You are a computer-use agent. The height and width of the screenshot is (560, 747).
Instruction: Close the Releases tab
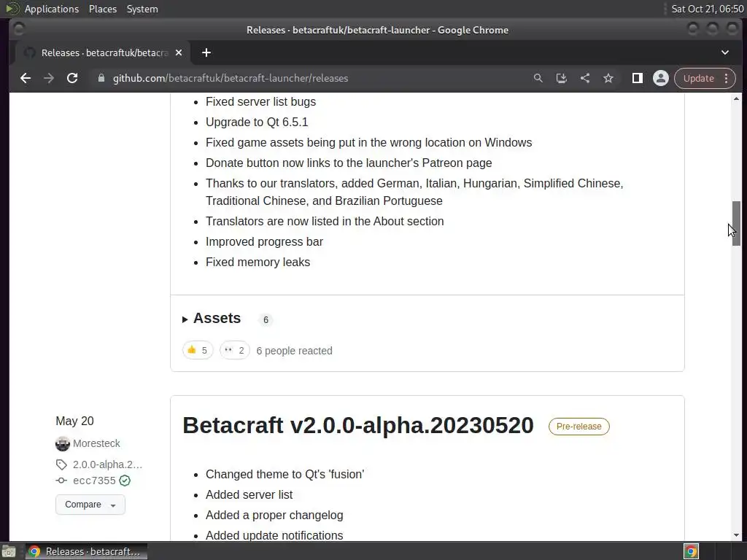tap(179, 52)
